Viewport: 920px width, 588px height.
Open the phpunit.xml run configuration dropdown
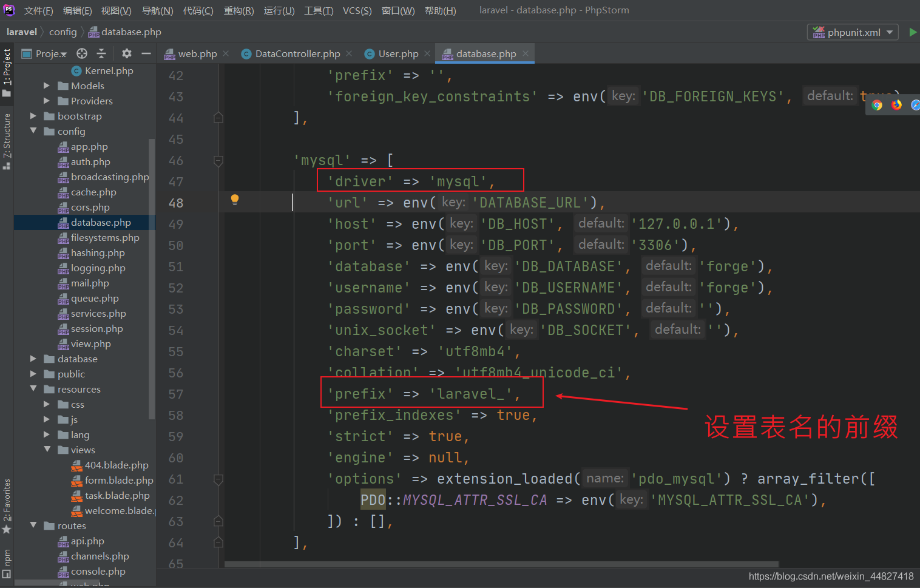[853, 32]
